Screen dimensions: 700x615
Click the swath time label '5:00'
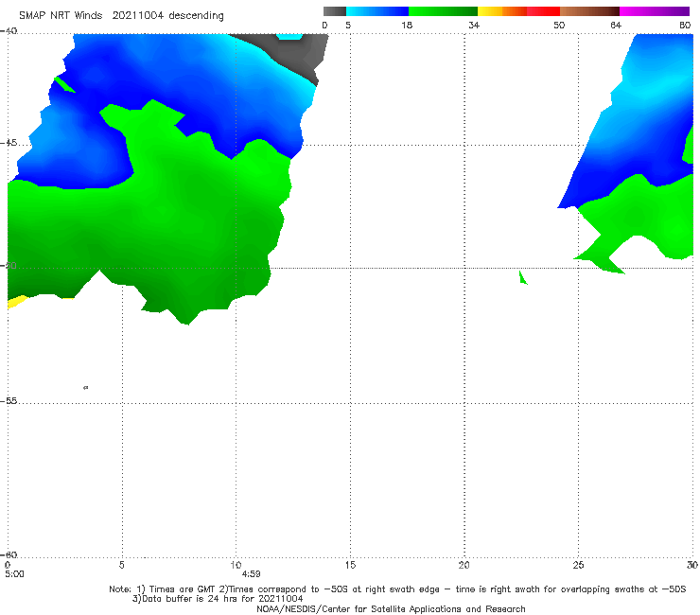(14, 574)
